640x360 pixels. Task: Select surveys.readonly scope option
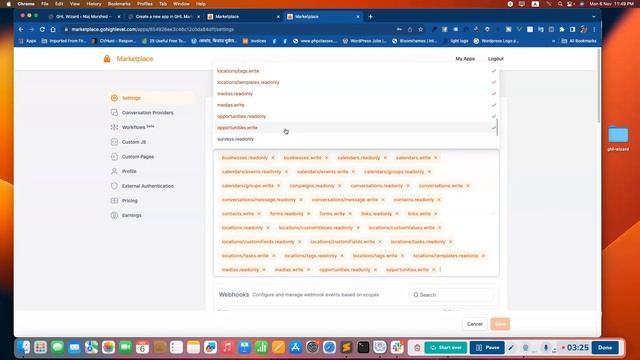[x=356, y=140]
